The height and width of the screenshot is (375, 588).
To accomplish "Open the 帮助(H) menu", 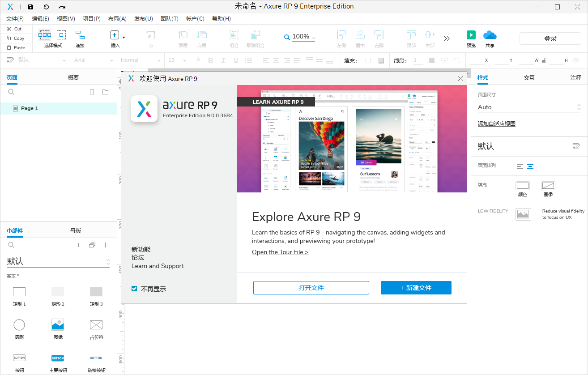I will pyautogui.click(x=222, y=19).
